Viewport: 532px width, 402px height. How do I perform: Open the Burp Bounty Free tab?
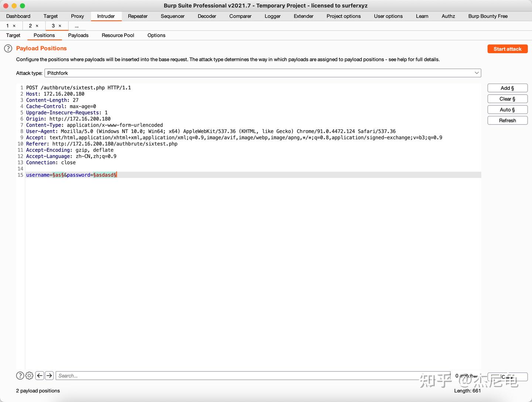pyautogui.click(x=488, y=16)
